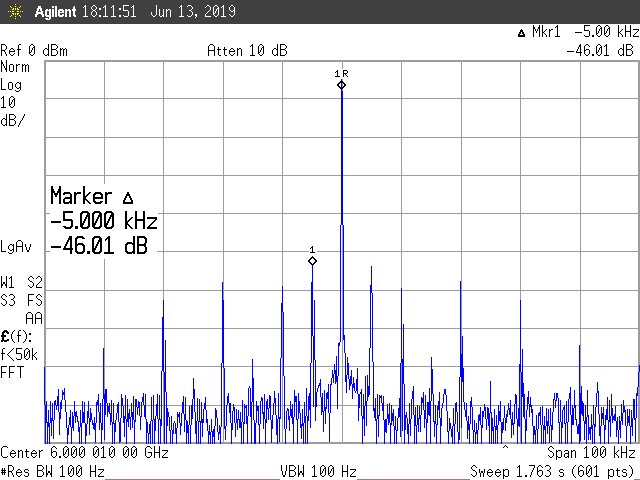Click the 'f<50k' filter label

pos(19,354)
